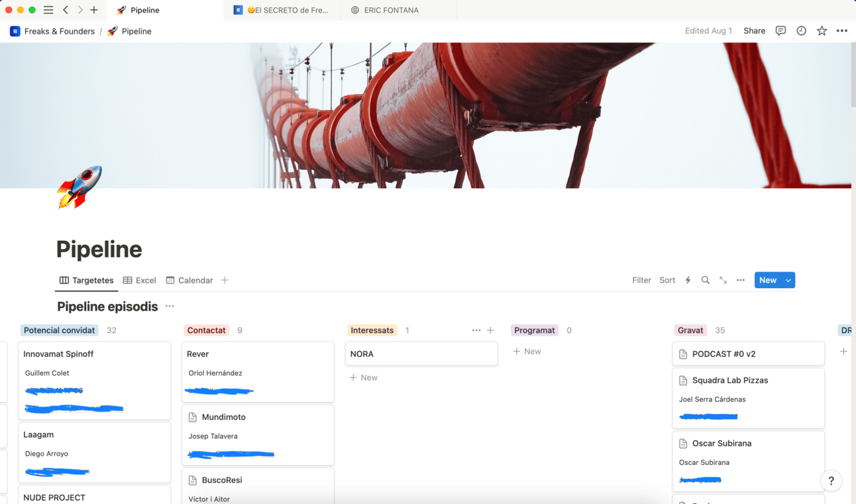Click the Share button
The width and height of the screenshot is (856, 504).
click(x=754, y=30)
